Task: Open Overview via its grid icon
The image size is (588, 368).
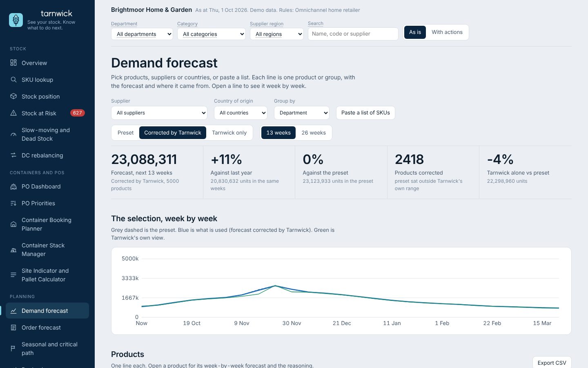Action: coord(13,63)
